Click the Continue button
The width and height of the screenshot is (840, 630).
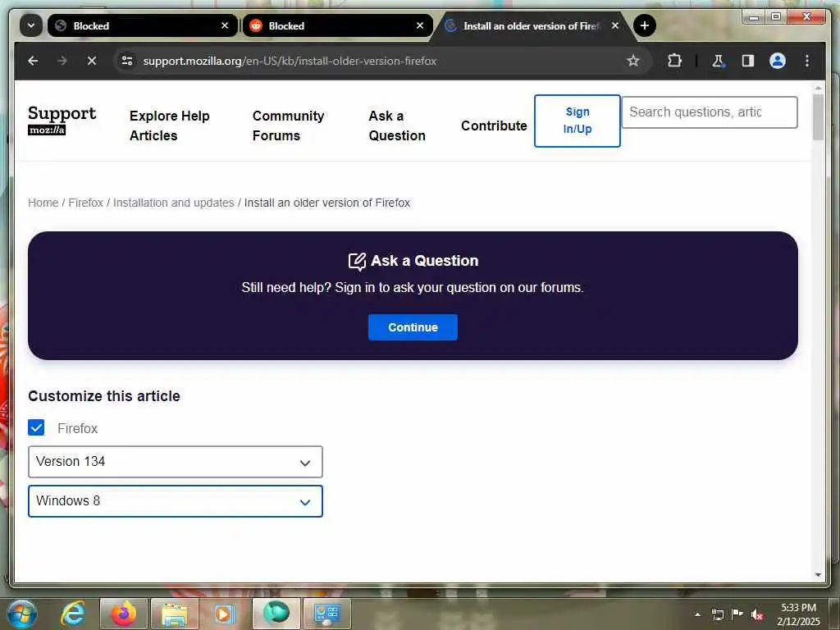click(x=413, y=327)
